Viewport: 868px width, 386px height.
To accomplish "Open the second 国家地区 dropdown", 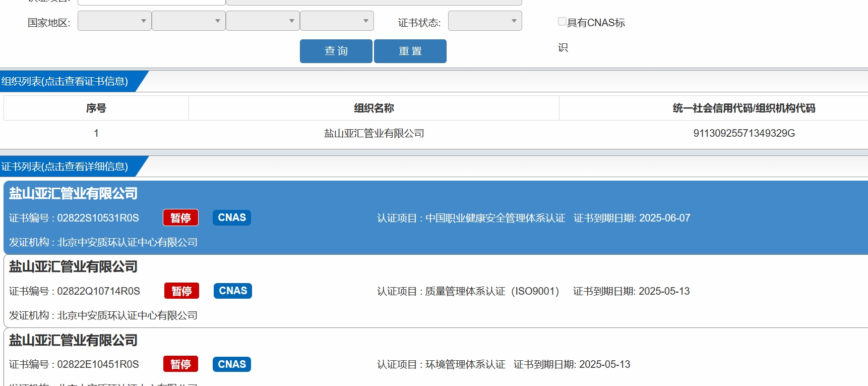I will 189,21.
